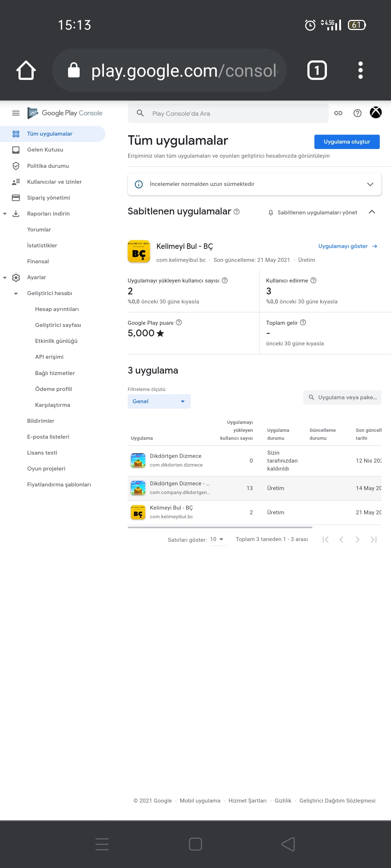The width and height of the screenshot is (391, 868).
Task: Click help icon beside Google Play puanı
Action: tap(179, 322)
